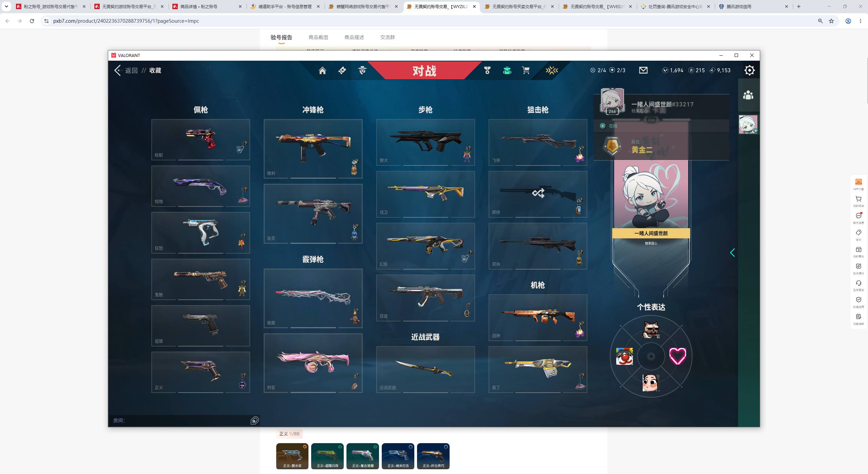Open 在线客服 headset in the sidebar
Viewport: 868px width, 474px height.
858,285
